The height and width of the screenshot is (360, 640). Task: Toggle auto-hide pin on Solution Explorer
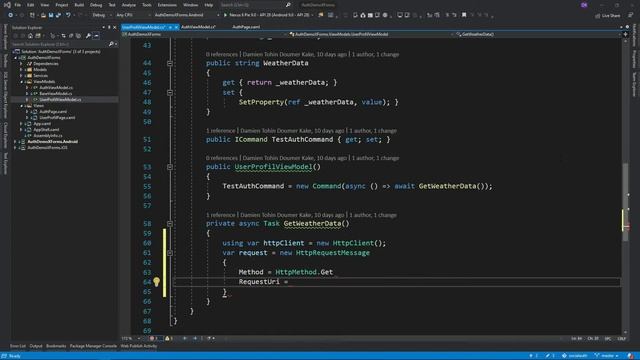109,27
